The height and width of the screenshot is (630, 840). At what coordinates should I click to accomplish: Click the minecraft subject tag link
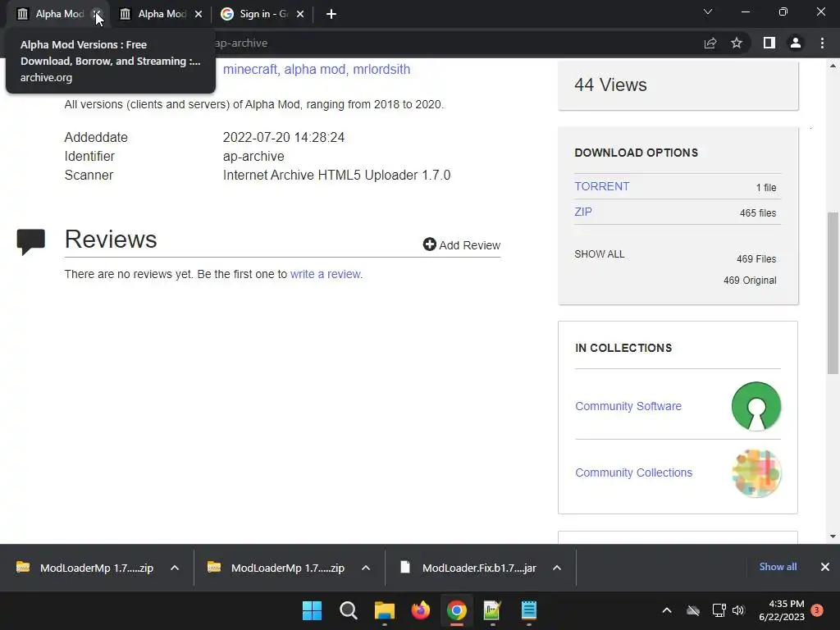tap(249, 69)
